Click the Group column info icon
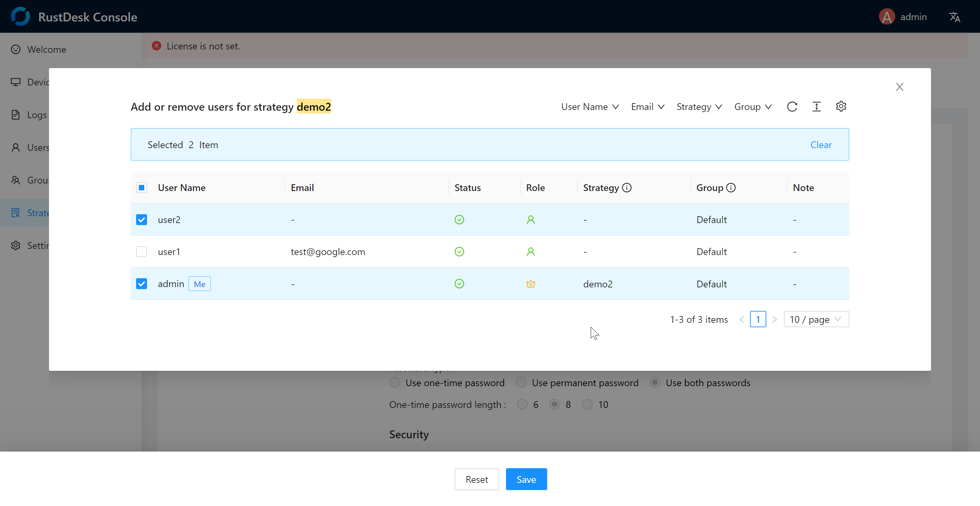980x506 pixels. click(x=731, y=188)
